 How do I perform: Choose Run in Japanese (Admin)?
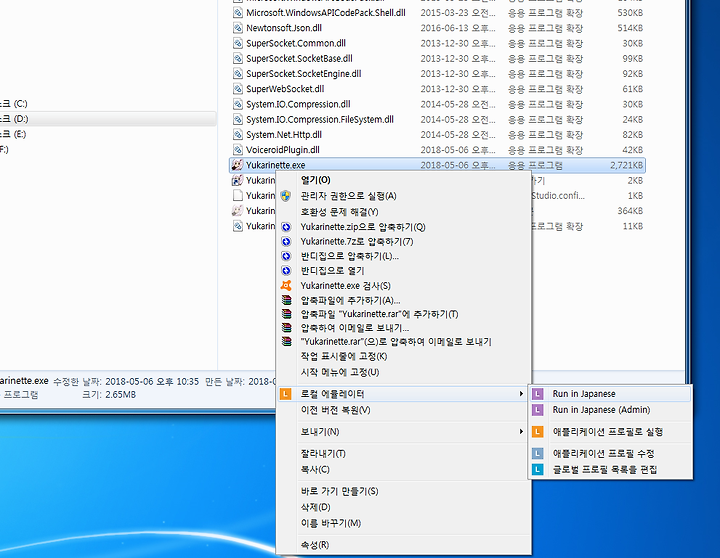click(x=610, y=410)
